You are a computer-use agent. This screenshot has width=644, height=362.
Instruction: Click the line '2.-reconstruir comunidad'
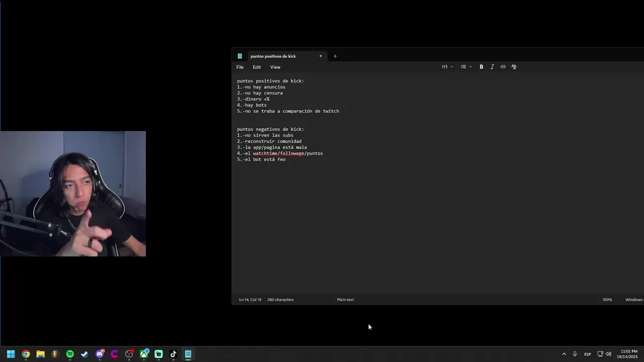(x=269, y=141)
